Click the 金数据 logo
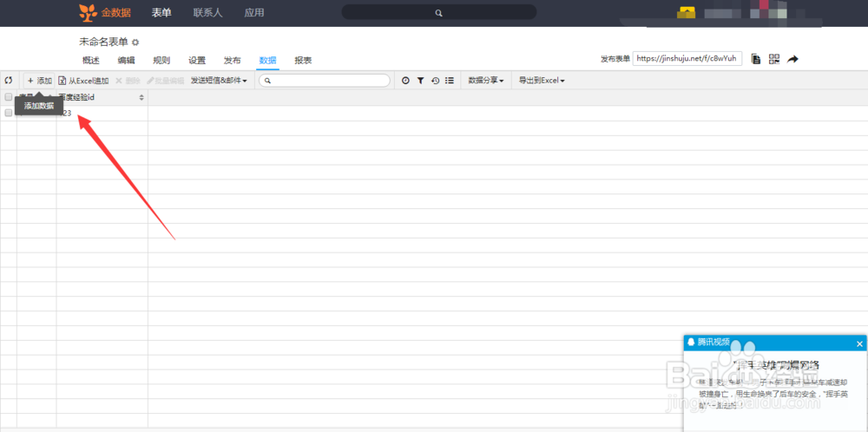868x432 pixels. [x=105, y=12]
